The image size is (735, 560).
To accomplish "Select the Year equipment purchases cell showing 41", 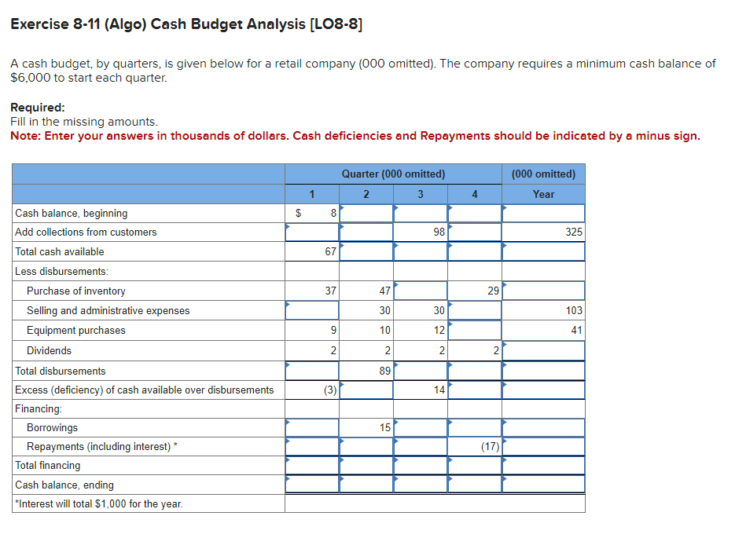I will (x=542, y=330).
